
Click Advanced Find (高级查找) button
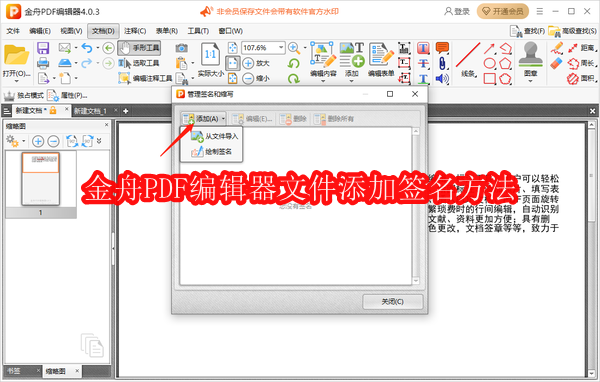pyautogui.click(x=572, y=31)
